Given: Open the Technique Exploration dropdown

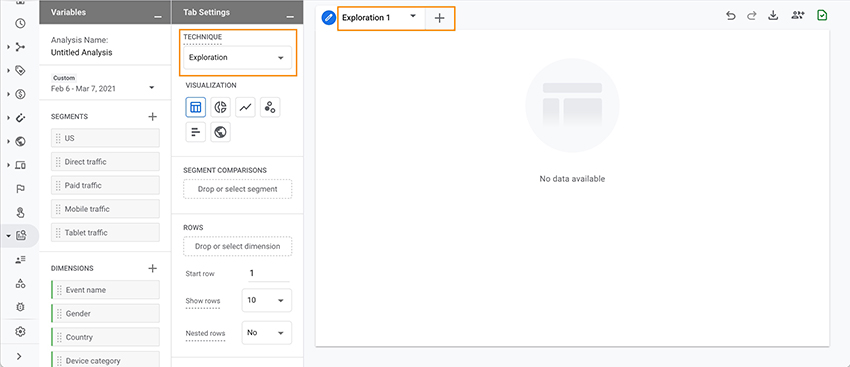Looking at the screenshot, I should click(237, 57).
